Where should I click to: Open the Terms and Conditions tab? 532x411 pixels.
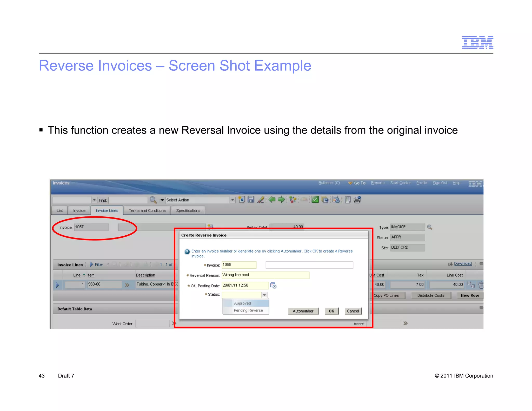click(147, 210)
